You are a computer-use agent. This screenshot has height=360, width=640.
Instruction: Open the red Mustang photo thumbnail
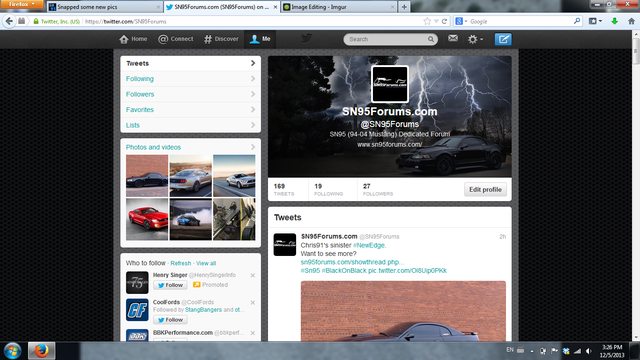(x=147, y=219)
